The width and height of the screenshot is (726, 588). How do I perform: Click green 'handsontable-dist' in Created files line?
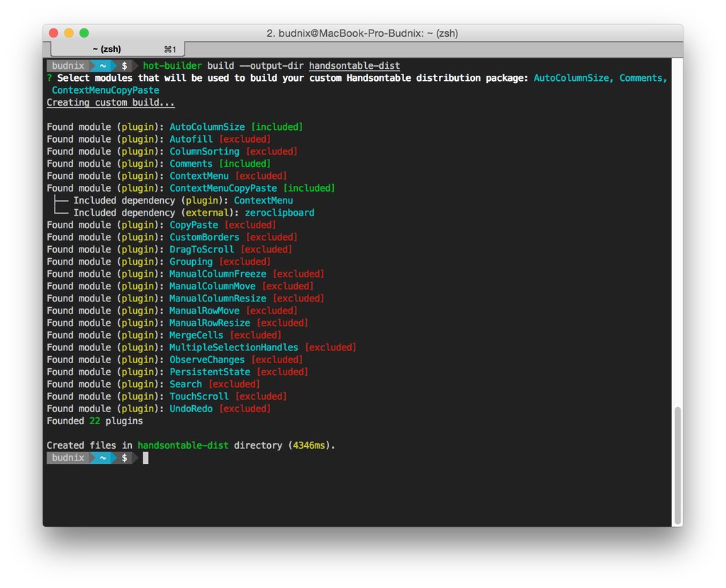[x=183, y=445]
